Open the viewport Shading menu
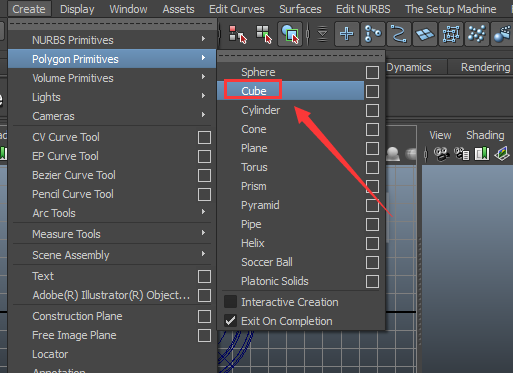The image size is (513, 373). tap(485, 135)
